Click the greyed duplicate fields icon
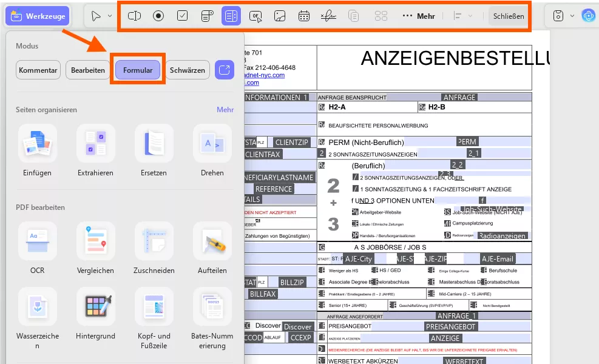 click(353, 16)
